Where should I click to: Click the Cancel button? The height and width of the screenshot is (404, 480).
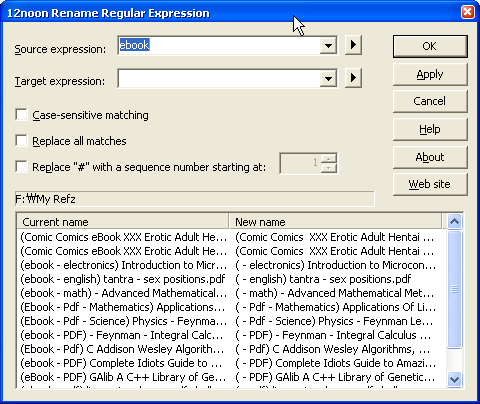click(x=430, y=101)
